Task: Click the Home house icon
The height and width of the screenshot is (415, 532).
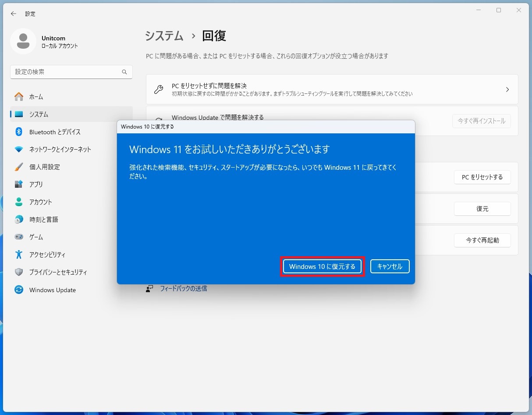Action: tap(19, 97)
